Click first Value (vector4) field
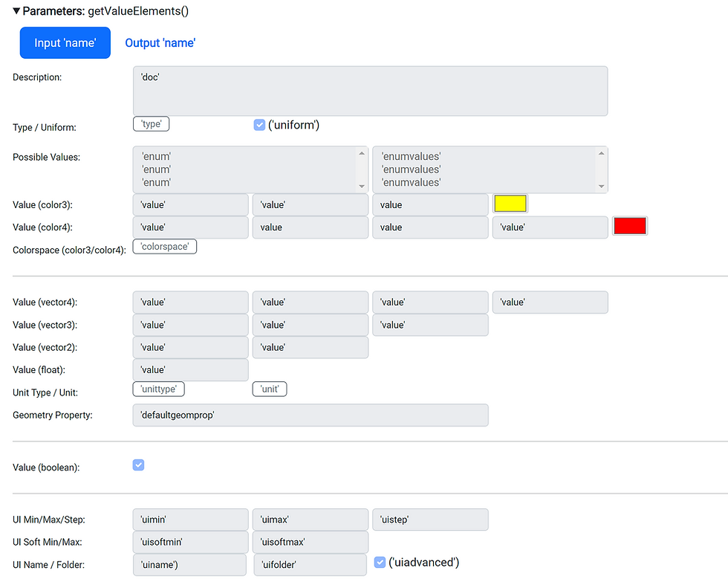Image resolution: width=728 pixels, height=579 pixels. 190,302
